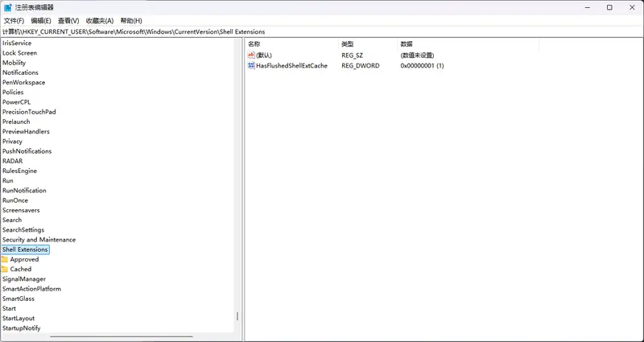Select the RADAR key
The width and height of the screenshot is (644, 342).
point(13,162)
